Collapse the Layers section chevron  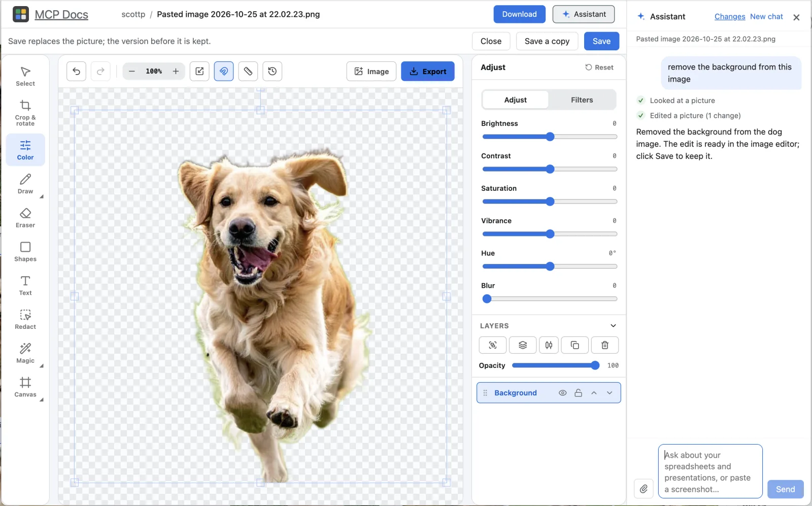pos(613,326)
